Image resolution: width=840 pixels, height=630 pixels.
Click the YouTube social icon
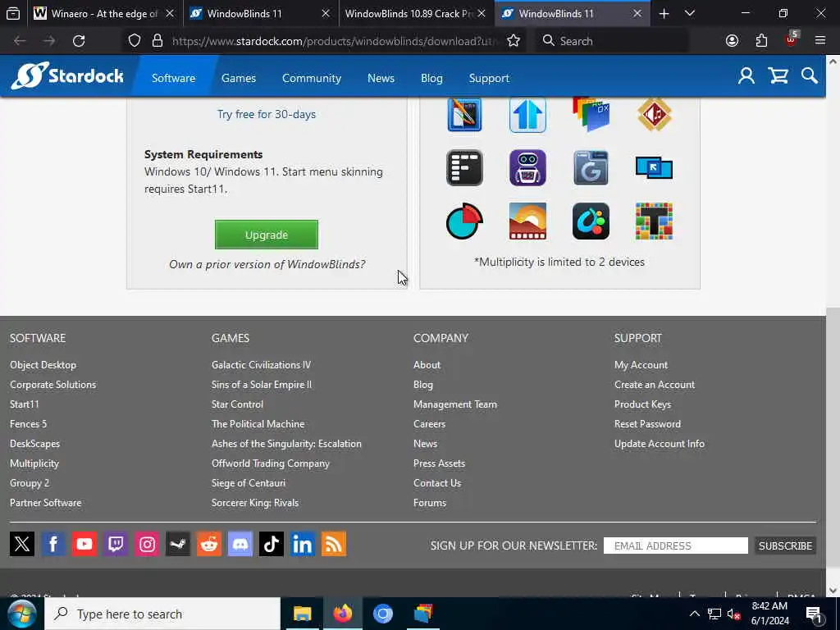coord(84,544)
